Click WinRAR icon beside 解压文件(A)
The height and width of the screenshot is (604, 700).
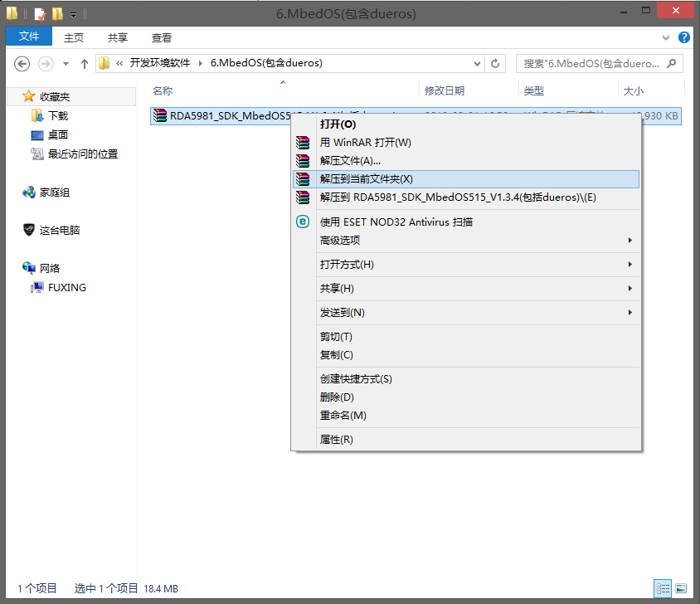pyautogui.click(x=303, y=161)
